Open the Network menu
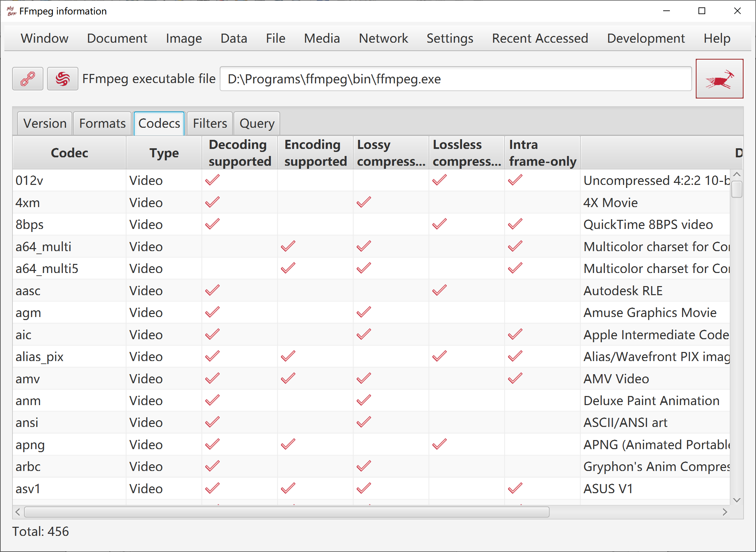Image resolution: width=756 pixels, height=552 pixels. tap(383, 38)
